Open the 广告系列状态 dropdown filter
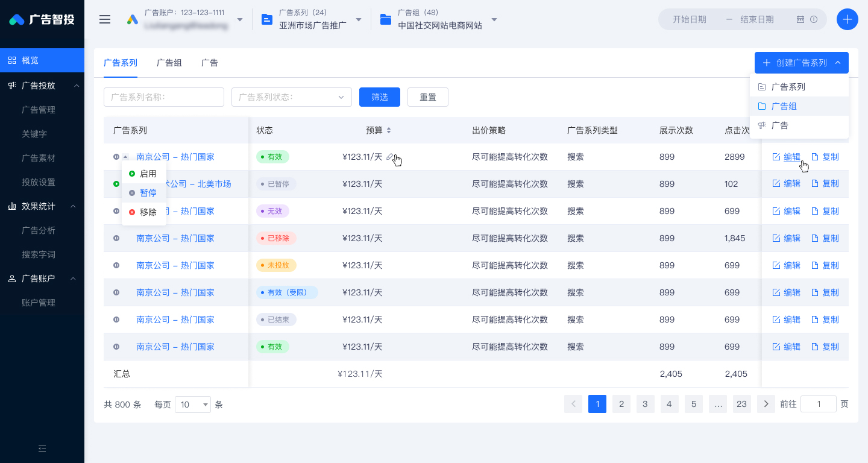The width and height of the screenshot is (868, 463). point(292,97)
